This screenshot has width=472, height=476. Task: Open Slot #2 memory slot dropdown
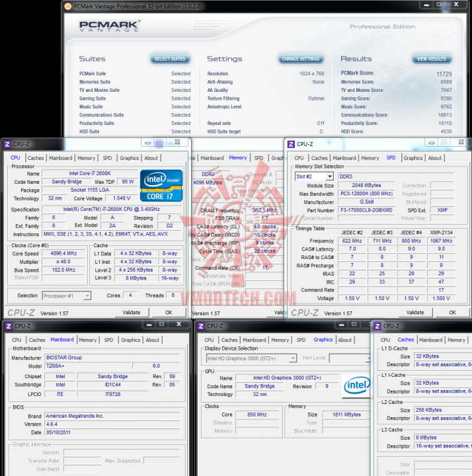[329, 177]
